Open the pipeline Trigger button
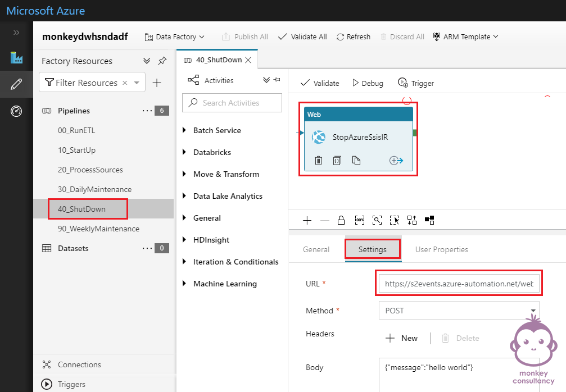Viewport: 566px width, 392px height. tap(416, 83)
